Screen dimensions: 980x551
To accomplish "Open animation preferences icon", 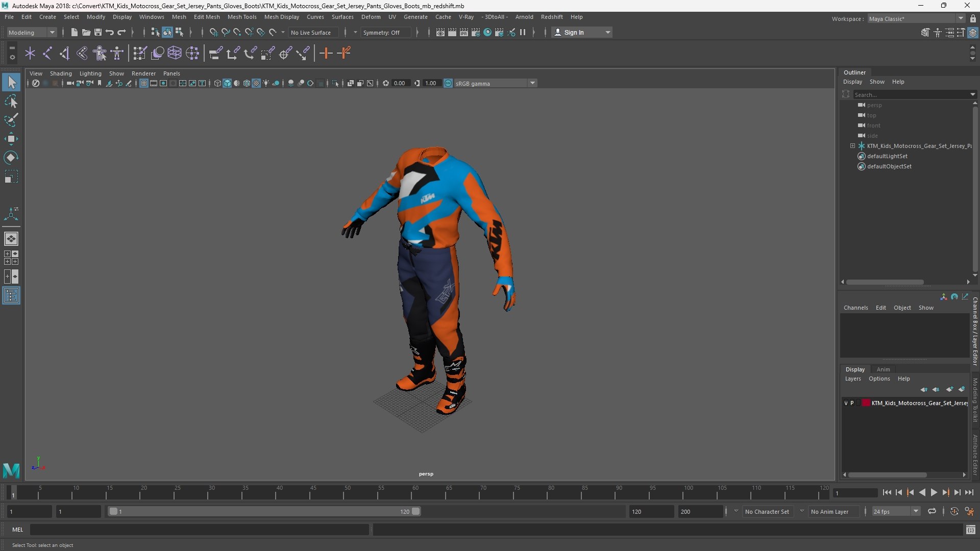I will pyautogui.click(x=969, y=511).
